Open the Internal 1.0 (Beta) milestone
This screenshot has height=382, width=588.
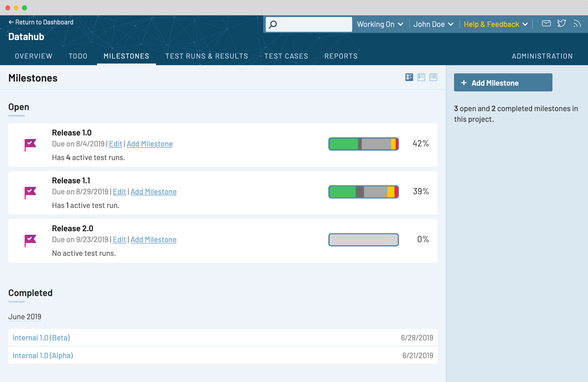[x=41, y=338]
